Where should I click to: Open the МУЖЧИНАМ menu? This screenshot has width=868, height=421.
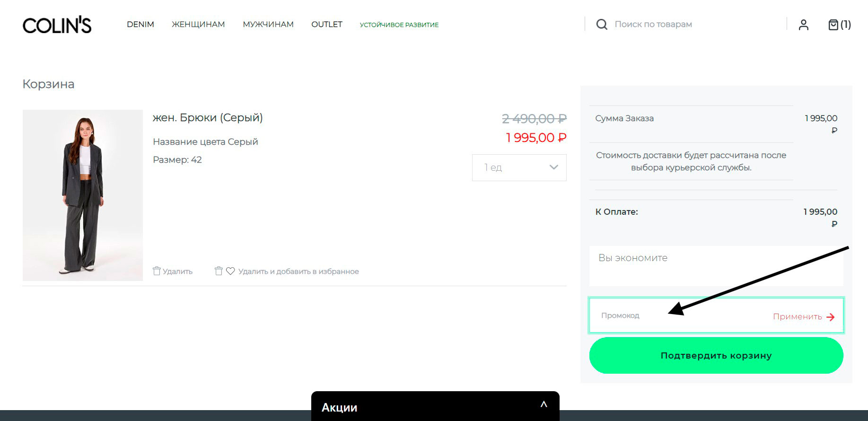click(x=268, y=24)
